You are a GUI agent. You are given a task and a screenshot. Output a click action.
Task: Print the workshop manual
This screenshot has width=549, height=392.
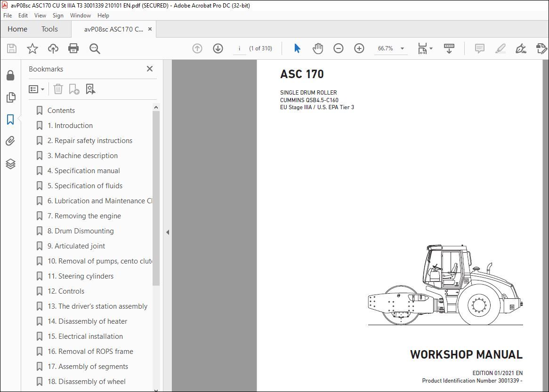pos(74,48)
